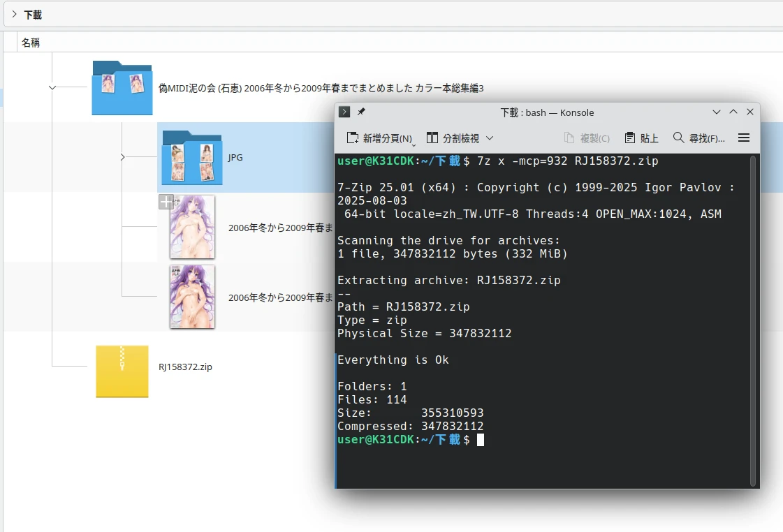Viewport: 783px width, 532px height.
Task: Open Konsole hamburger menu
Action: tap(744, 138)
